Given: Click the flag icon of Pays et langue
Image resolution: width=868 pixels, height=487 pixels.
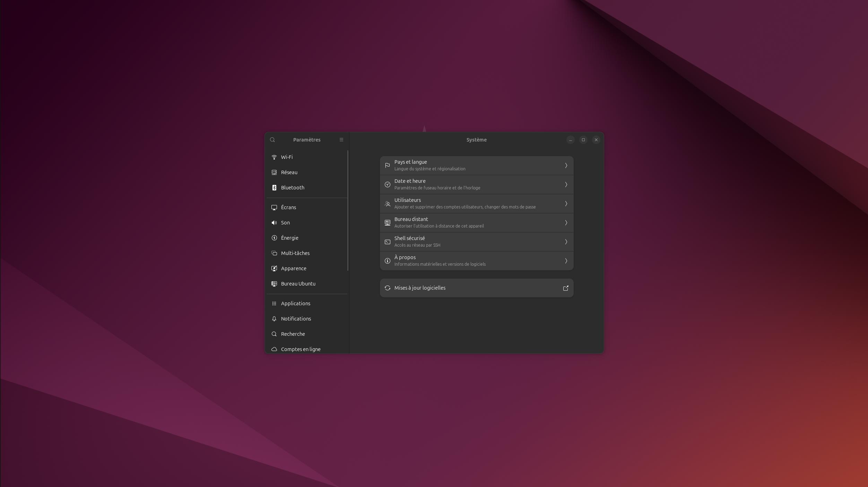Looking at the screenshot, I should click(x=388, y=165).
